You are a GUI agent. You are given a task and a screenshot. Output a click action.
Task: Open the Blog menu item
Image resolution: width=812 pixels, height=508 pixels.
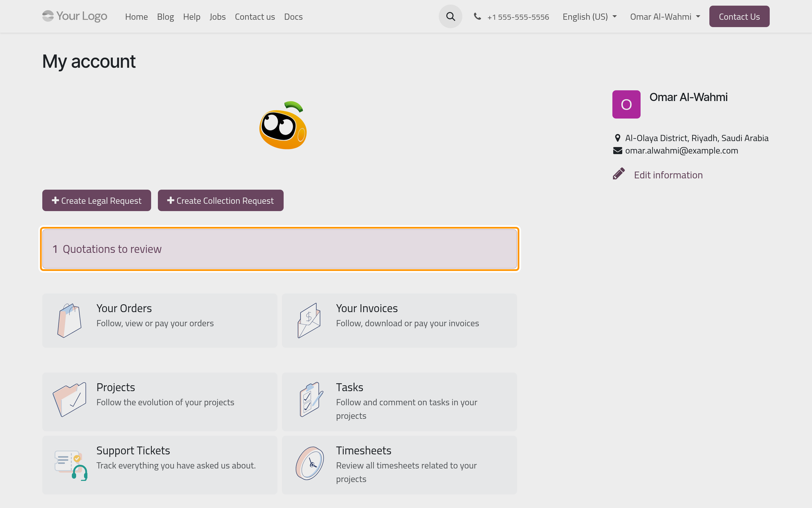click(x=165, y=17)
